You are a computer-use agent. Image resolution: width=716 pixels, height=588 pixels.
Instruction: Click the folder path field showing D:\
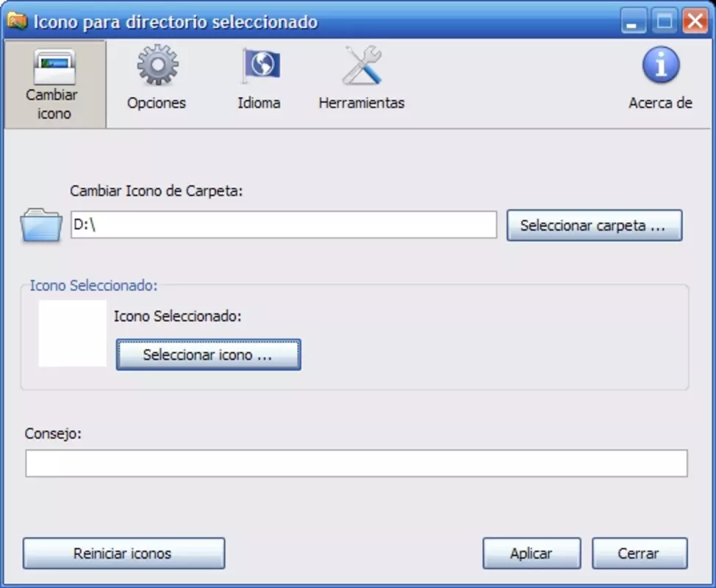[284, 225]
